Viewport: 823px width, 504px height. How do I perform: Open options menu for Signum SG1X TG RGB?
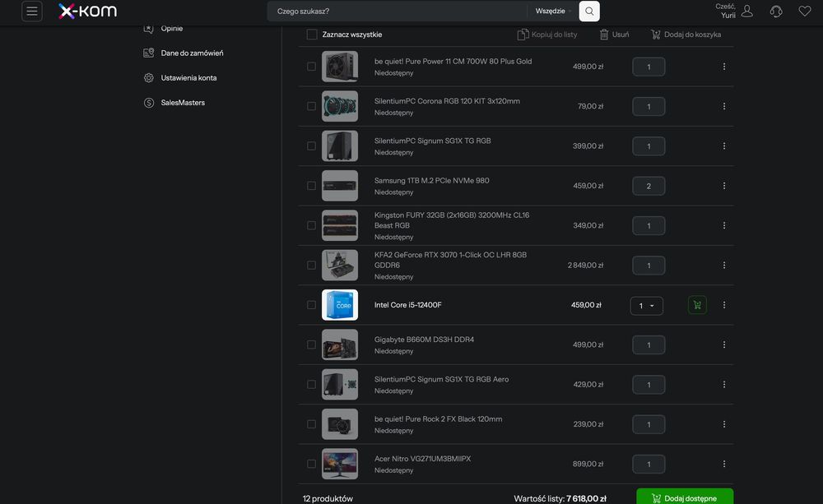click(x=724, y=146)
